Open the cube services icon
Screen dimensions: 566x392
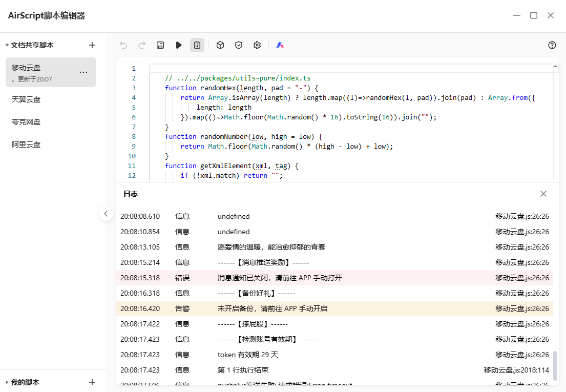click(220, 45)
